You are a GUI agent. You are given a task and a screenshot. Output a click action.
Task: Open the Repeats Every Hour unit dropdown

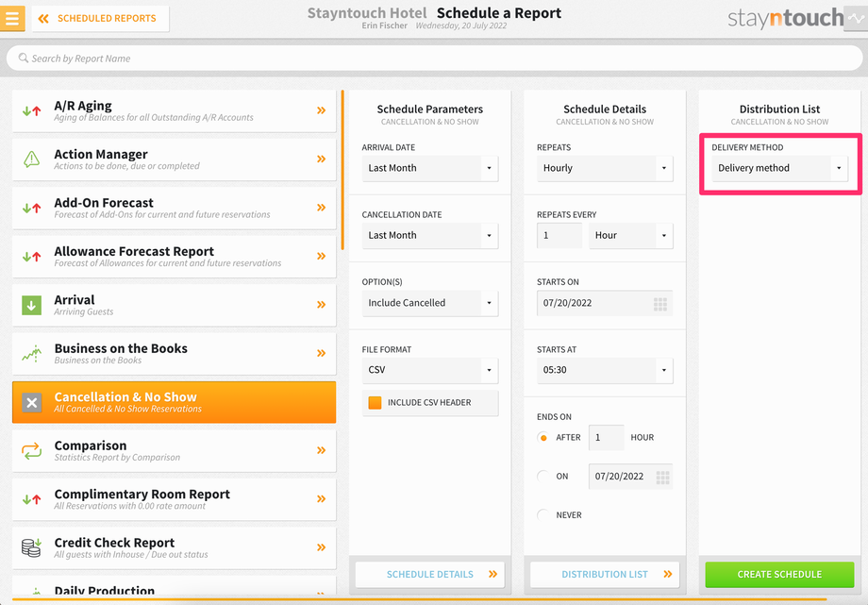click(x=631, y=235)
